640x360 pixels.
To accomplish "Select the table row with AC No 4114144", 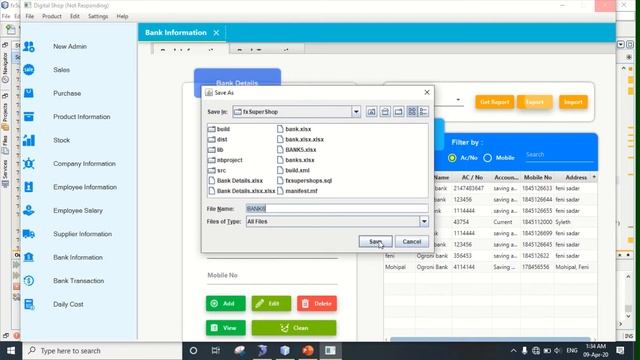I will 490,267.
